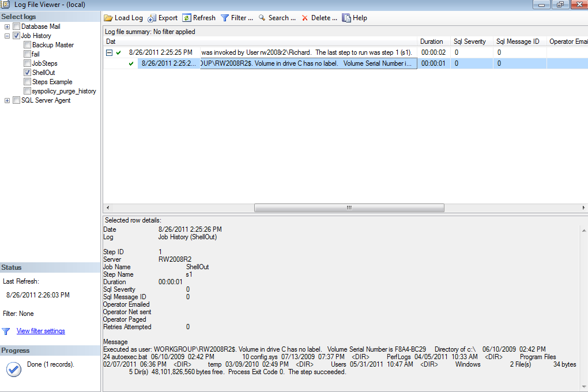Image resolution: width=588 pixels, height=392 pixels.
Task: Click the Operator Emailed column header
Action: pos(567,42)
